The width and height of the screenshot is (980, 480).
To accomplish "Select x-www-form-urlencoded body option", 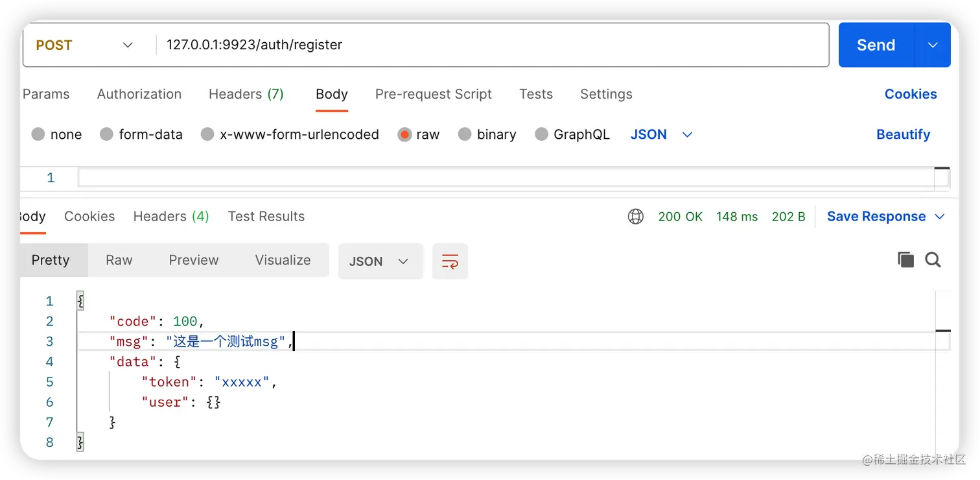I will [x=207, y=134].
